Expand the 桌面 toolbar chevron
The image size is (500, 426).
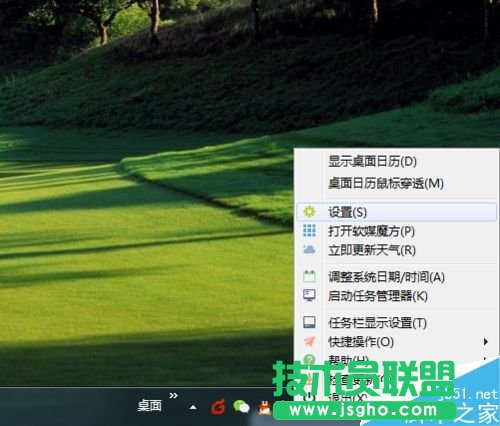(x=173, y=396)
